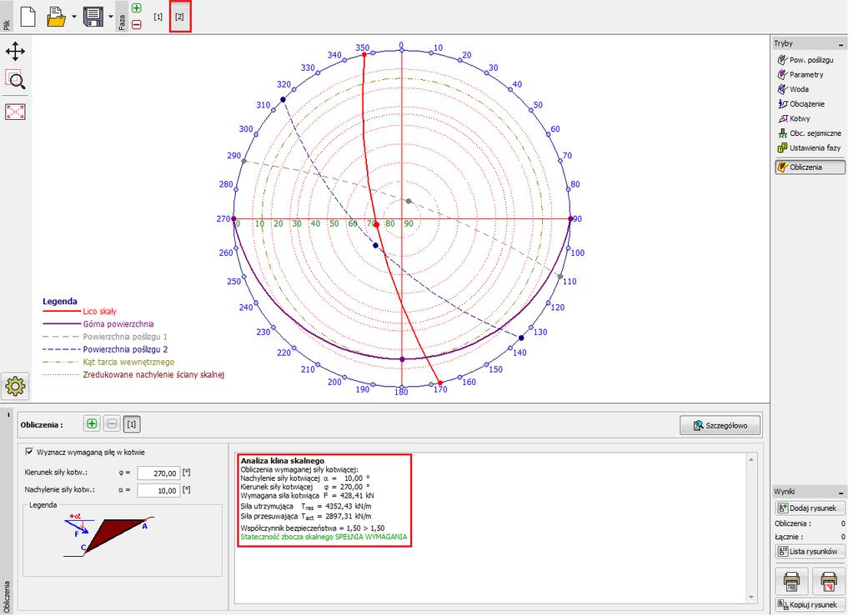Save project with the floppy disk icon

[93, 17]
